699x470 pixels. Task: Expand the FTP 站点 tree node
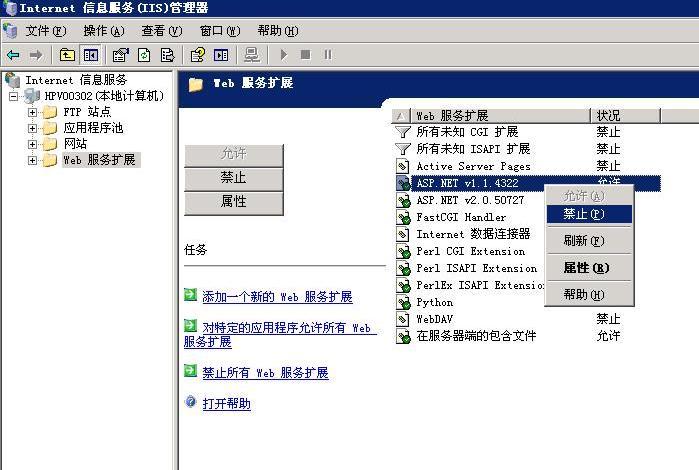pyautogui.click(x=33, y=112)
